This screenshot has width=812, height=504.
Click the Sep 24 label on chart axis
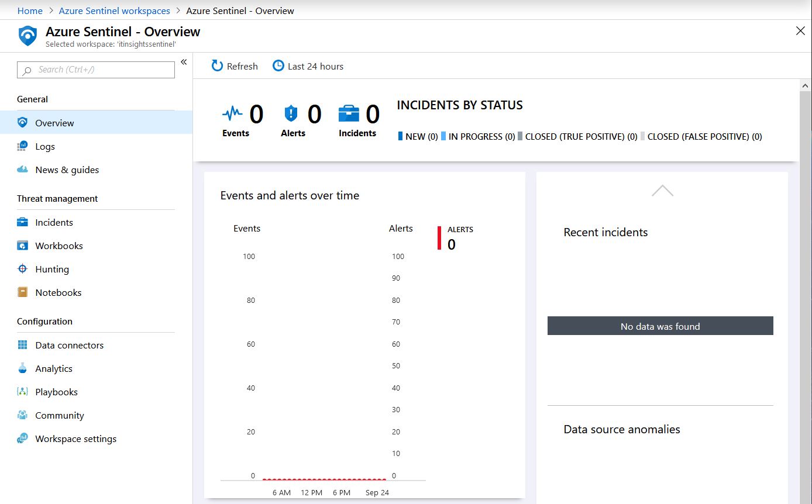point(377,492)
